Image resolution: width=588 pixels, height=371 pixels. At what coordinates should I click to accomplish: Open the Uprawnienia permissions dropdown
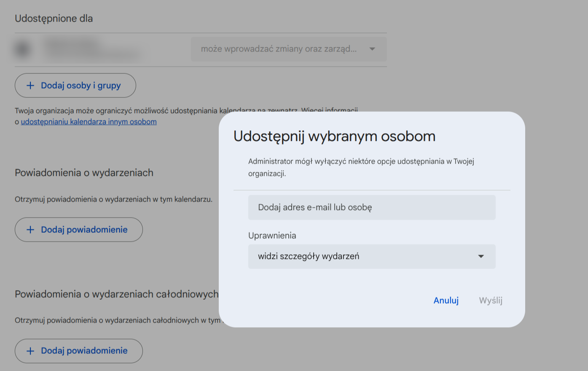click(372, 256)
